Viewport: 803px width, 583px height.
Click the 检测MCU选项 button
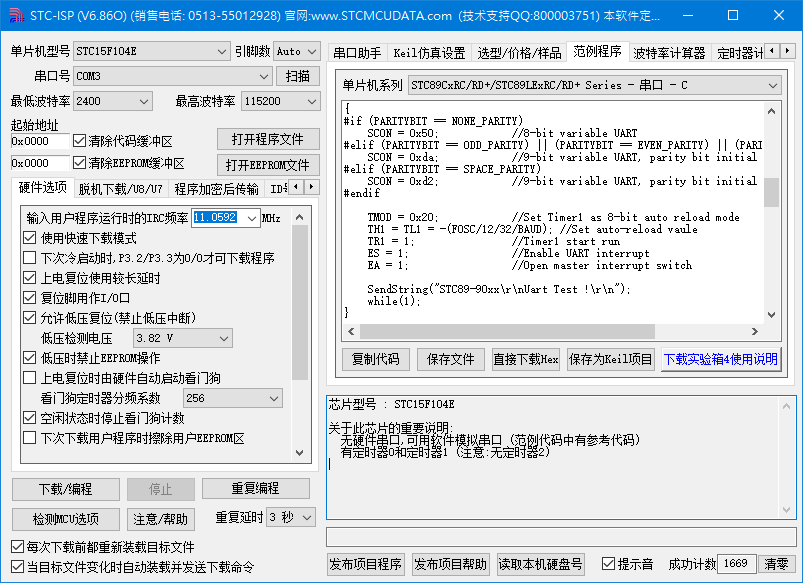(66, 519)
